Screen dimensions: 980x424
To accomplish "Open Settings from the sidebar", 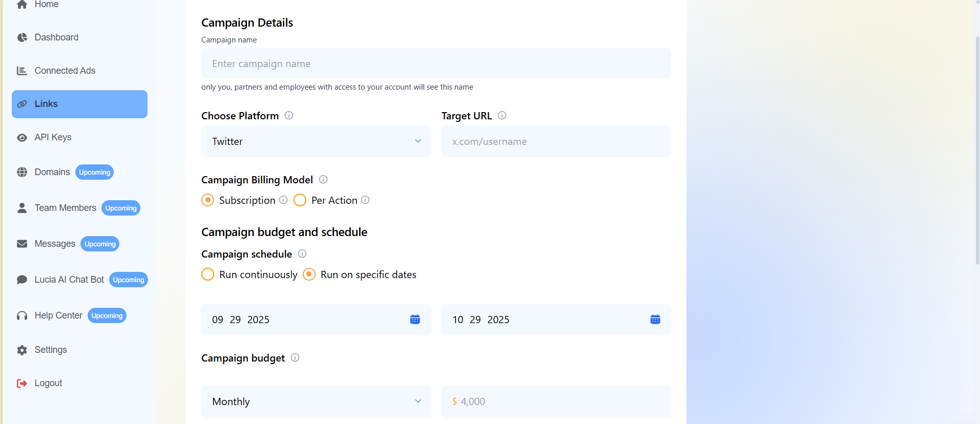I will [50, 350].
